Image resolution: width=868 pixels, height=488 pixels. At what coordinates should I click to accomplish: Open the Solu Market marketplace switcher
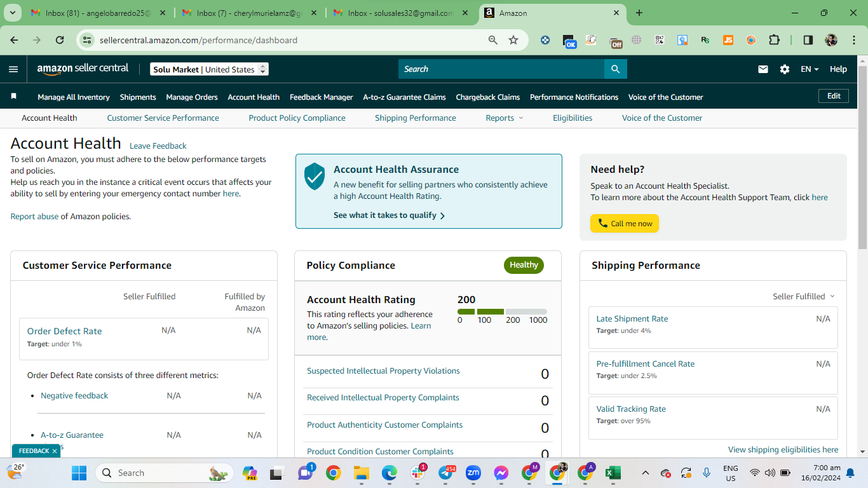click(x=210, y=69)
